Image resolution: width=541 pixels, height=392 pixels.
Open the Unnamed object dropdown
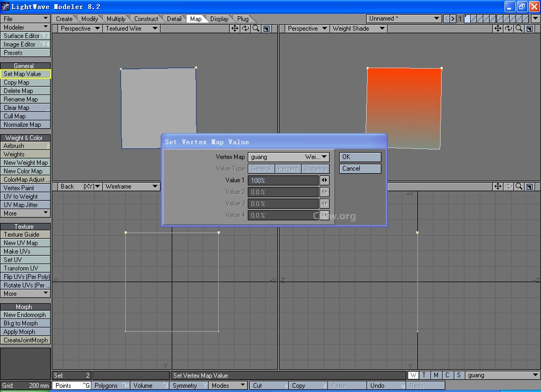pos(404,18)
